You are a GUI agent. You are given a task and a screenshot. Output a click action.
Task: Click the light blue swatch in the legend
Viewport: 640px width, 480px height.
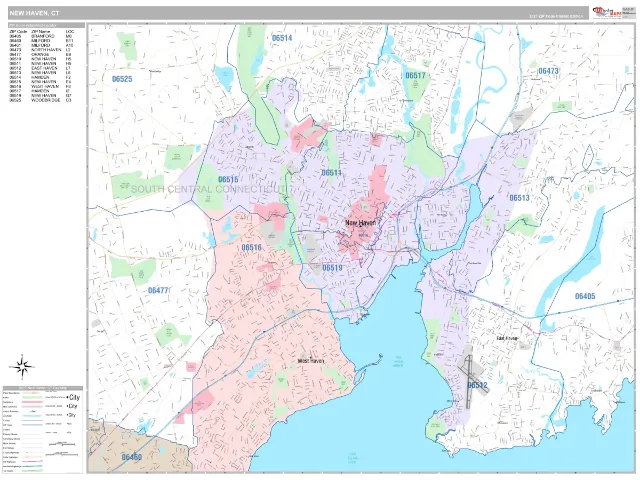coord(32,416)
